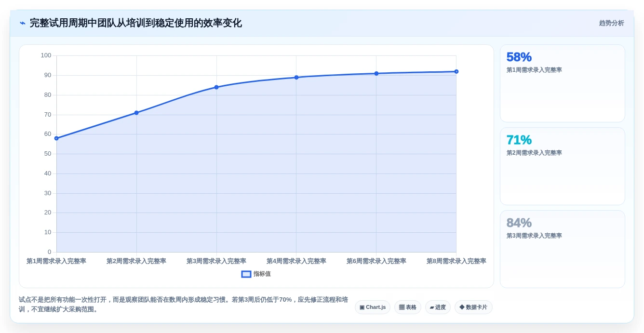Click the lightning bolt icon beside the title

pos(23,23)
